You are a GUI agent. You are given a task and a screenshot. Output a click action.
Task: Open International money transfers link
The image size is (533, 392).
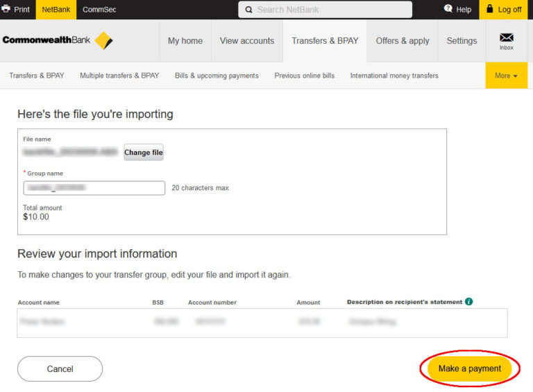click(394, 76)
